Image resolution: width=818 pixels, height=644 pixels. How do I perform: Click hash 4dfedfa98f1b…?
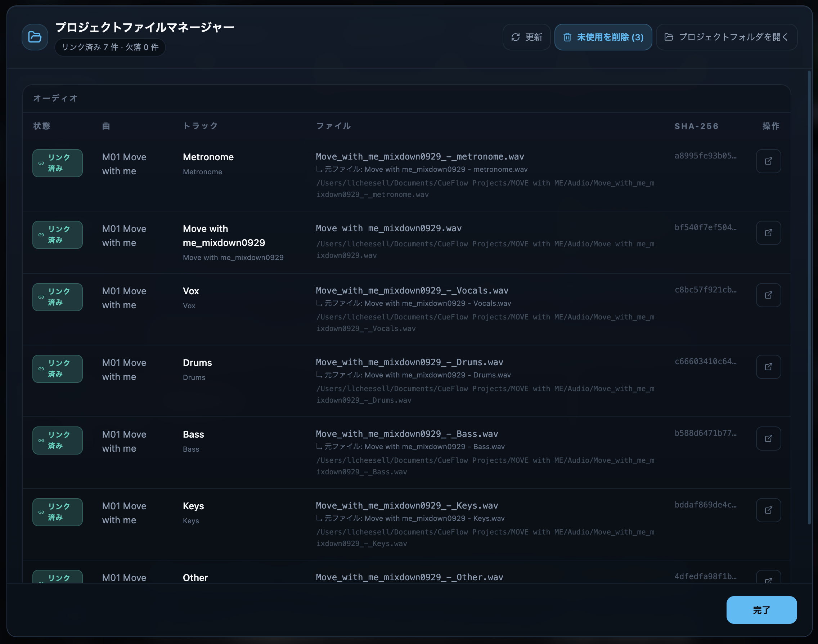705,576
